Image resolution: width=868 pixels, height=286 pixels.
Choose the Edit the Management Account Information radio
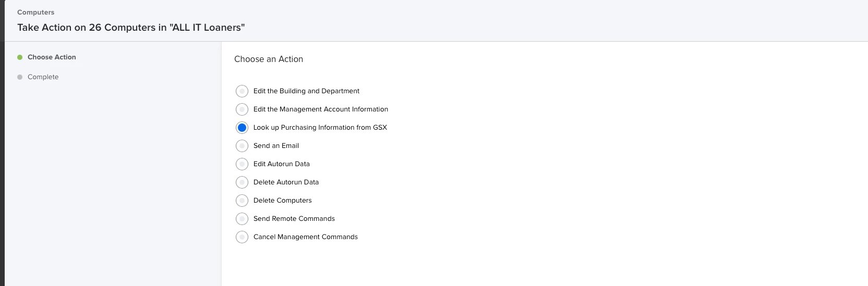coord(242,109)
